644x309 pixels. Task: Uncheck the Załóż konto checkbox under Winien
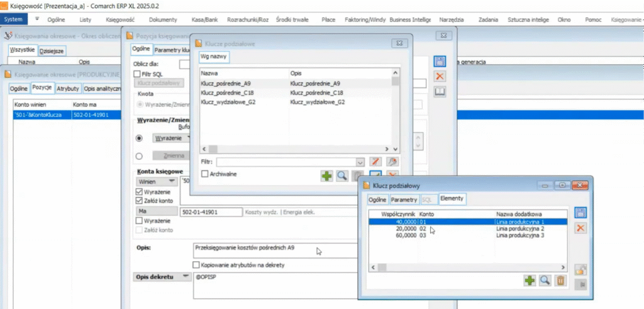click(139, 201)
